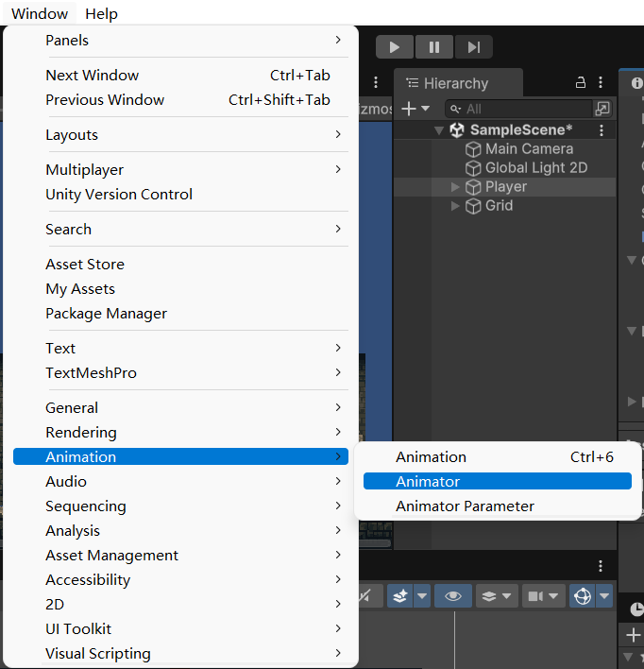Open search window button beside Hierarchy search
Screen dimensions: 644x669
(602, 109)
